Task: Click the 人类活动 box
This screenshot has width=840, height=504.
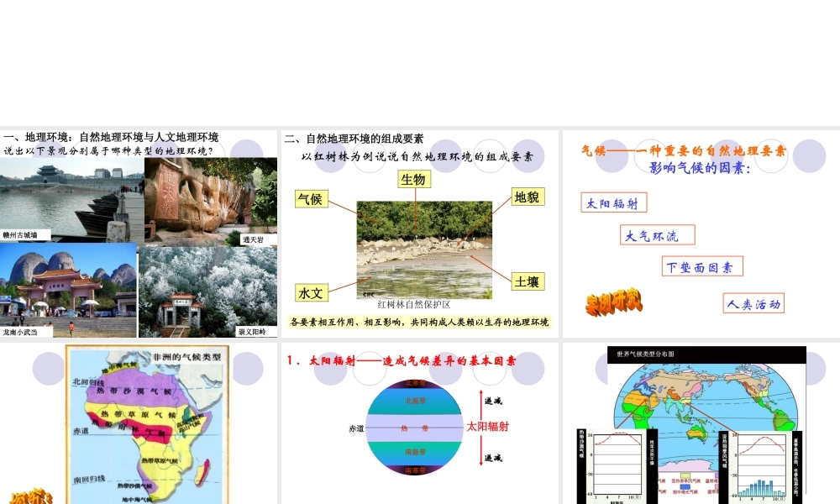Action: coord(756,303)
